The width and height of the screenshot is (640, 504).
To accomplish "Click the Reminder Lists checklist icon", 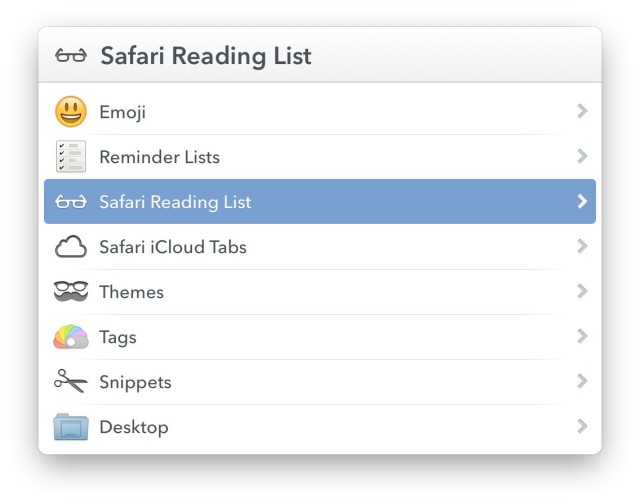I will point(71,157).
